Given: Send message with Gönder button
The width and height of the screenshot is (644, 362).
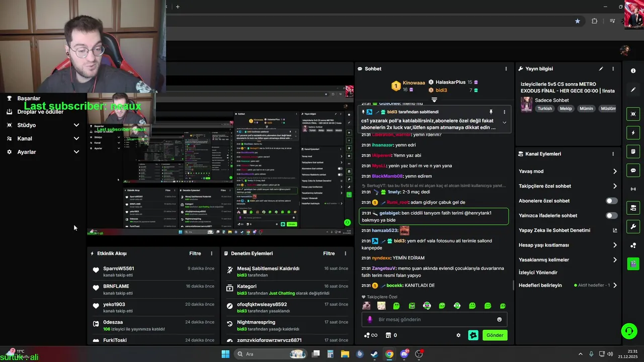Looking at the screenshot, I should (x=495, y=335).
